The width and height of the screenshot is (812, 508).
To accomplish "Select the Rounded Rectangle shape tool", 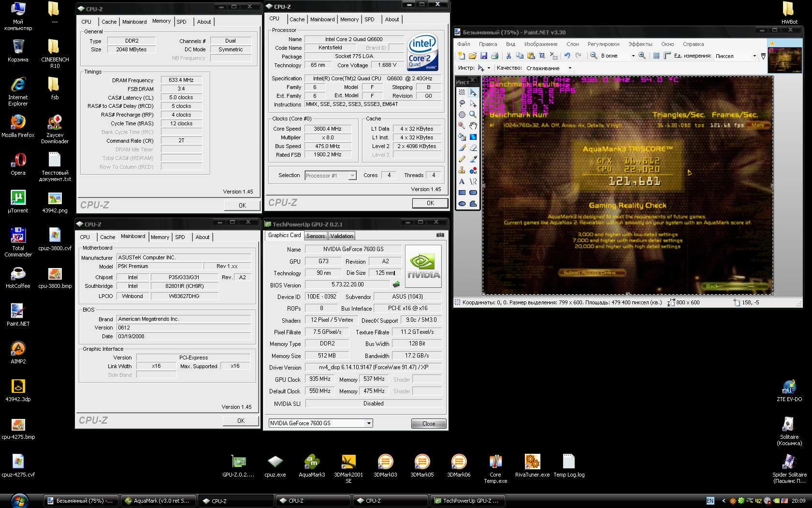I will point(473,193).
